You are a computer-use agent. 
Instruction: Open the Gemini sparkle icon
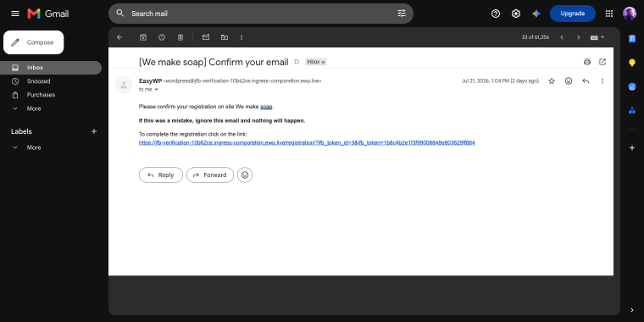(536, 14)
